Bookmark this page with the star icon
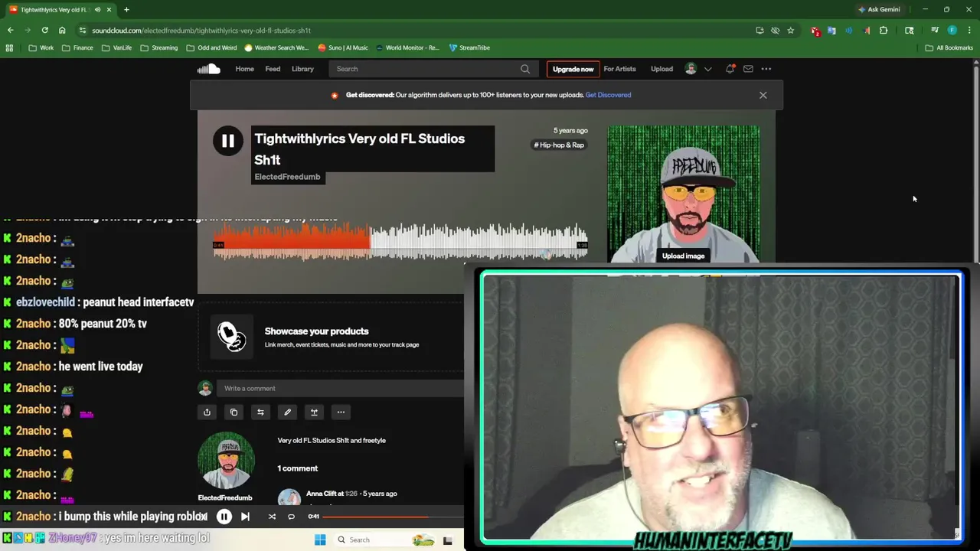 click(x=791, y=31)
